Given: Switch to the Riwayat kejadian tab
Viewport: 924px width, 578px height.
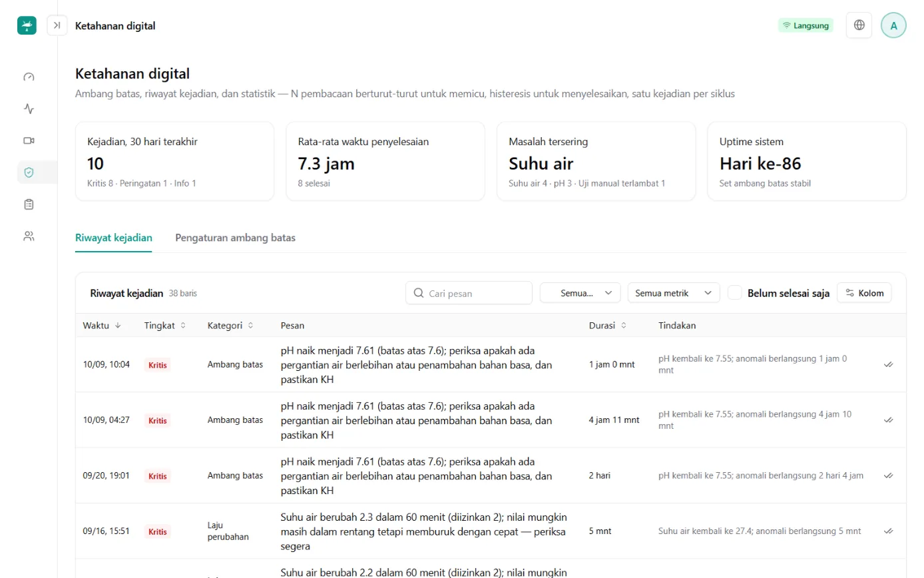Looking at the screenshot, I should pos(114,238).
